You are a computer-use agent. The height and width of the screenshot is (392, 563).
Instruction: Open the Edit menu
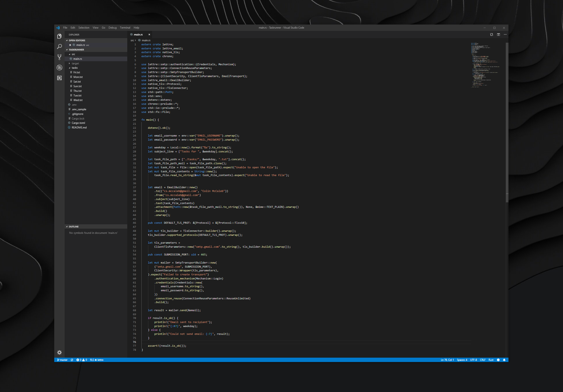click(73, 28)
